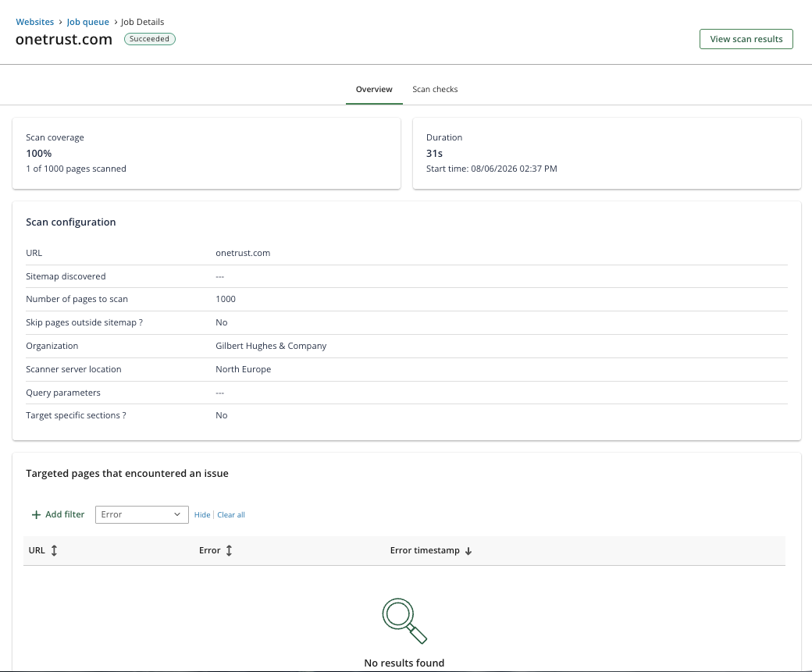This screenshot has width=812, height=672.
Task: Click the Add filter button
Action: pyautogui.click(x=58, y=514)
